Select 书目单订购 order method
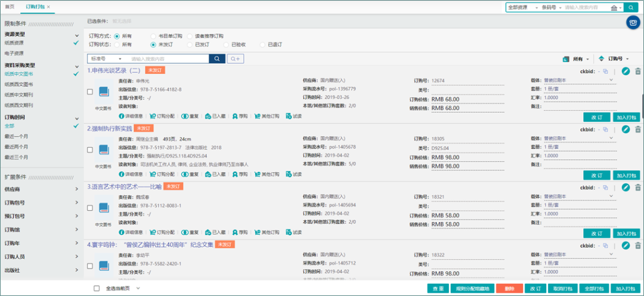The width and height of the screenshot is (644, 296). 153,36
